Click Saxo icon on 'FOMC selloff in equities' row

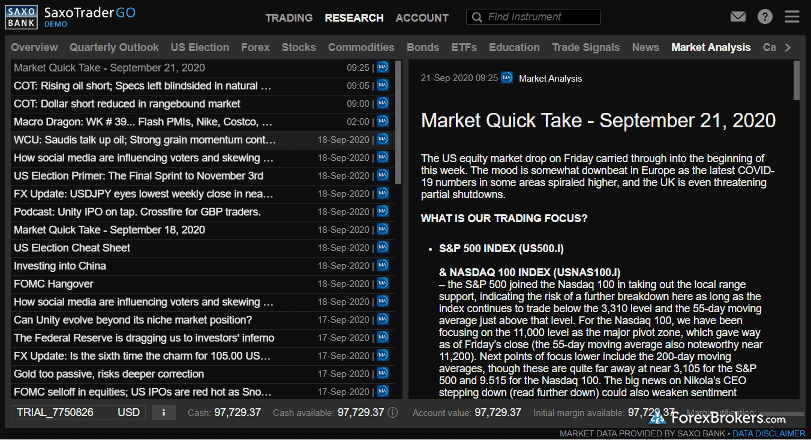(383, 391)
